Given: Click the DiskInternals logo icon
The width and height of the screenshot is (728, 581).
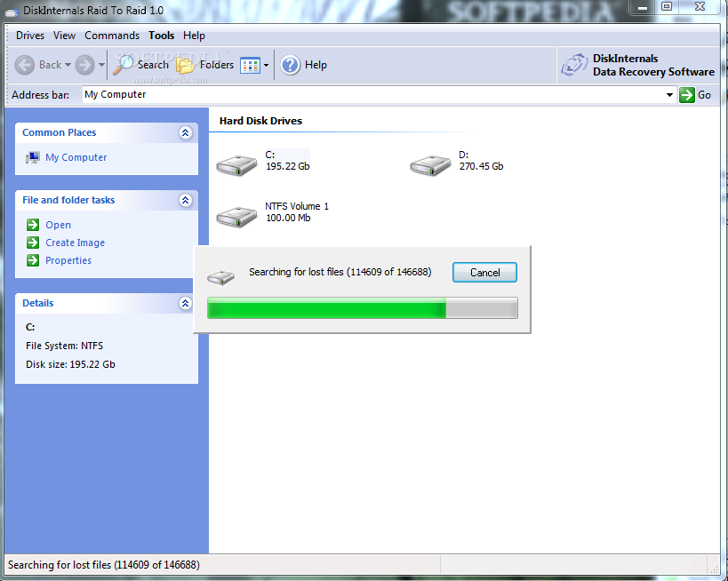Looking at the screenshot, I should click(574, 66).
